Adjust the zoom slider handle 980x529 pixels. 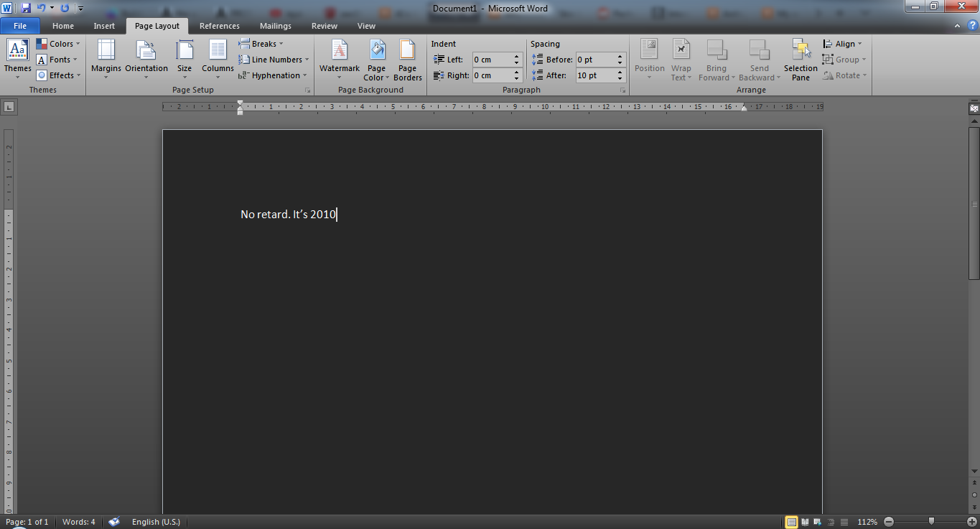(931, 522)
